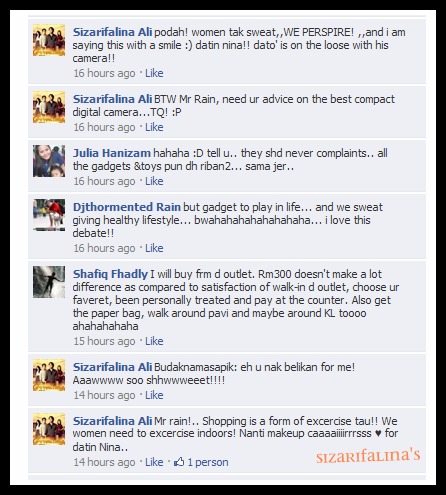Image resolution: width=446 pixels, height=495 pixels.
Task: Like the 'podah! women tak sweat' comment
Action: tap(154, 73)
